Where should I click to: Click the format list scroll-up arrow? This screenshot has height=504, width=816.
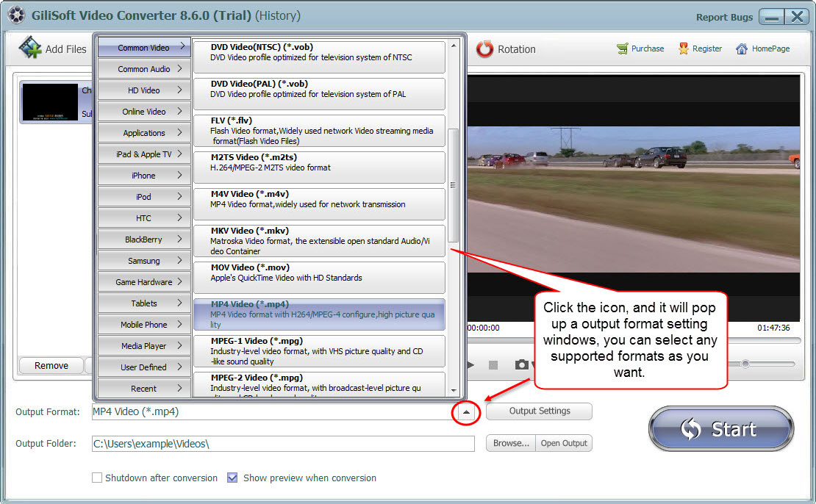(454, 46)
